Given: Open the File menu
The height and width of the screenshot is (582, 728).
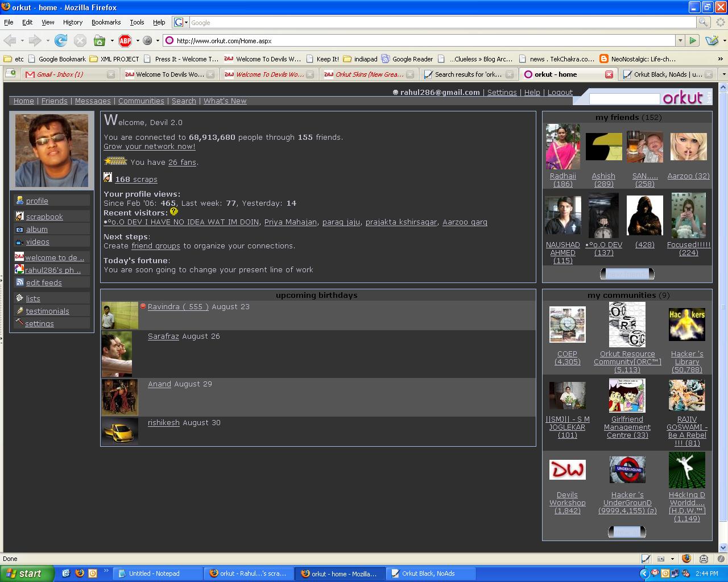Looking at the screenshot, I should coord(9,22).
